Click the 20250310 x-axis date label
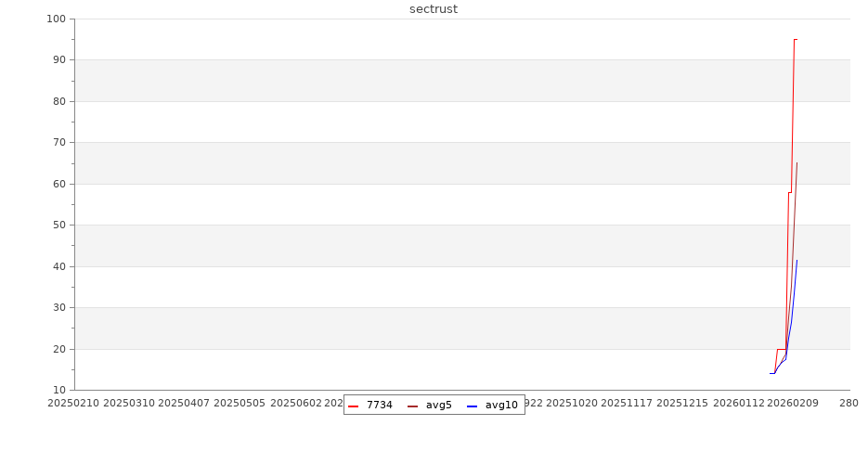Image resolution: width=868 pixels, height=464 pixels. point(129,404)
